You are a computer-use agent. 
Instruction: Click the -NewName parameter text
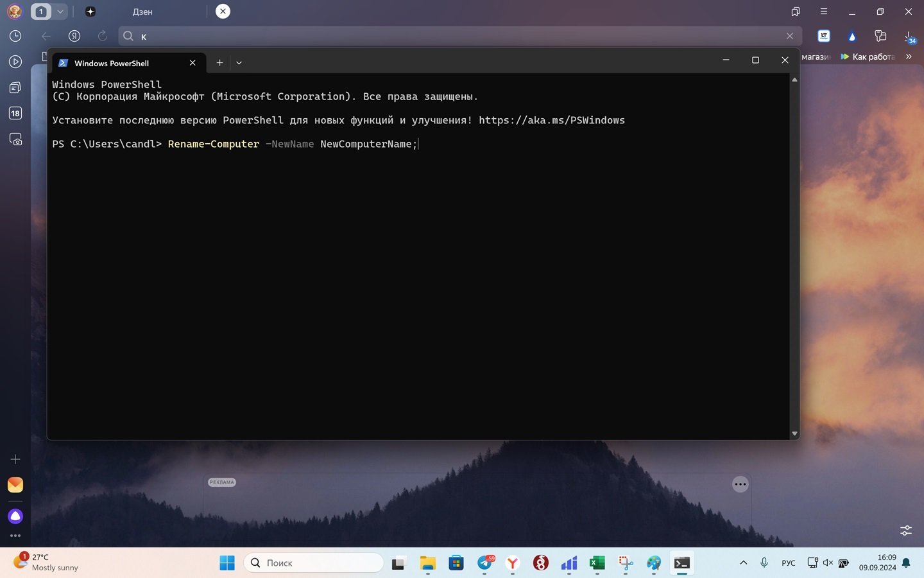coord(289,144)
